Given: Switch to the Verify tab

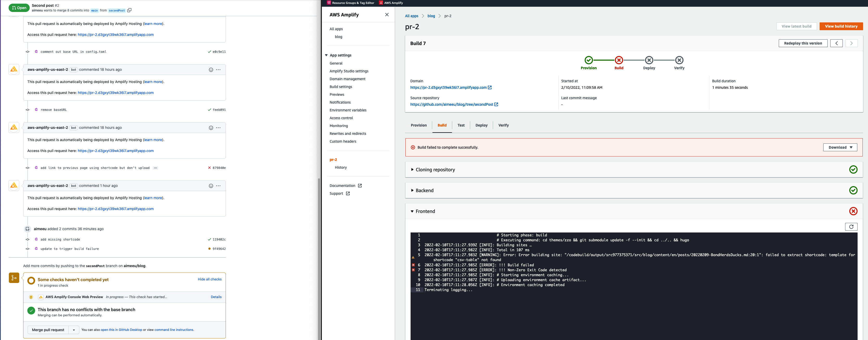Looking at the screenshot, I should point(503,125).
